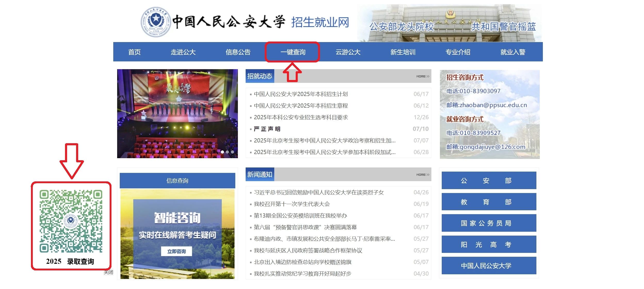Image resolution: width=644 pixels, height=289 pixels.
Task: Go to the 首页 navigation tab
Action: coord(134,52)
